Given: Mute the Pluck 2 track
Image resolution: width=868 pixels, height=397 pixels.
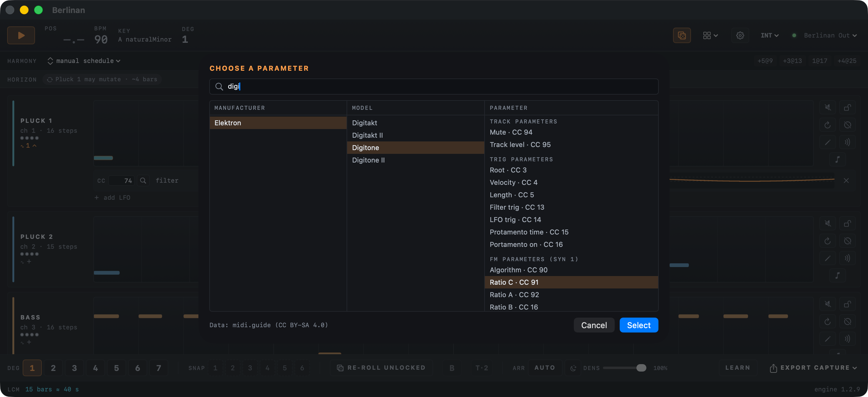Looking at the screenshot, I should click(x=828, y=223).
